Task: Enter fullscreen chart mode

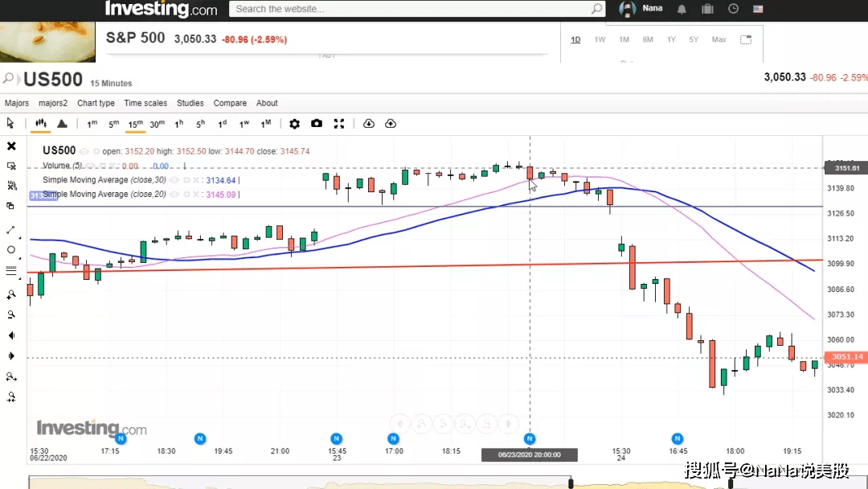Action: pos(339,124)
